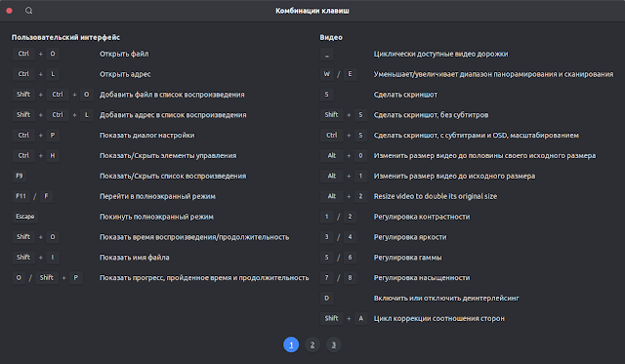625x364 pixels.
Task: Click the F9 key cap
Action: click(20, 176)
